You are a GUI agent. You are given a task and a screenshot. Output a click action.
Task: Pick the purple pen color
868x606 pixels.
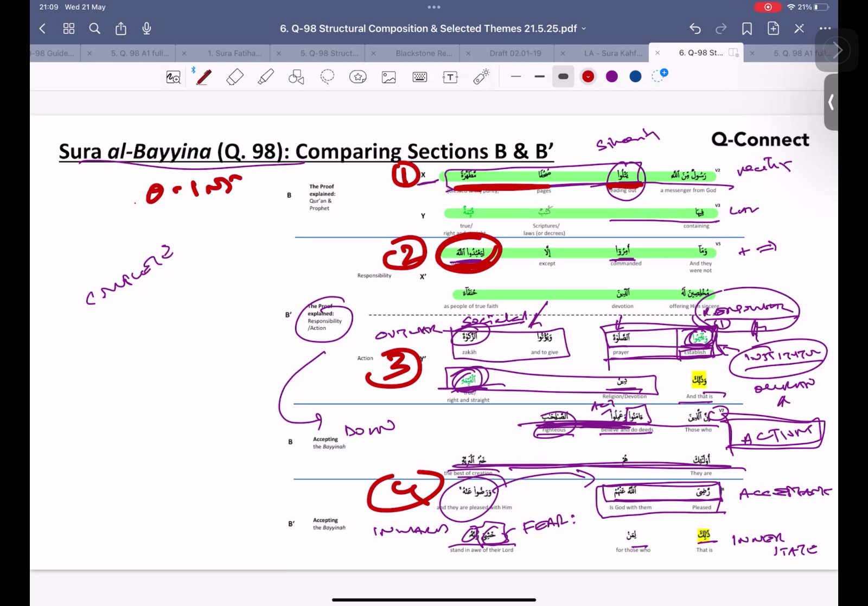[x=612, y=77]
